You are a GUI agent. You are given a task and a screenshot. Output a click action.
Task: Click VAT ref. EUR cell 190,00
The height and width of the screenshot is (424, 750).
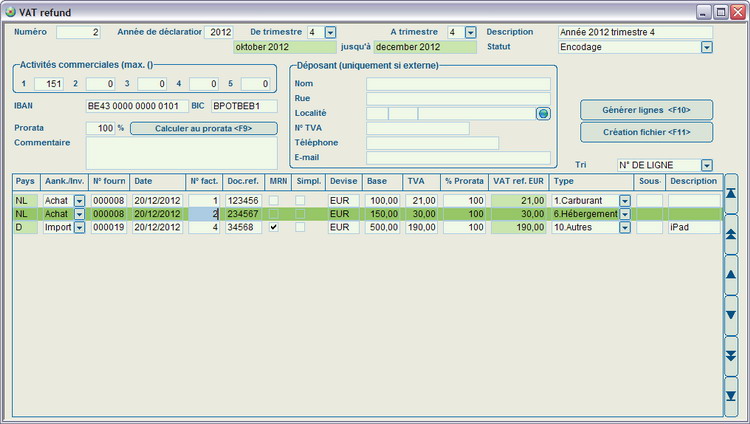518,227
